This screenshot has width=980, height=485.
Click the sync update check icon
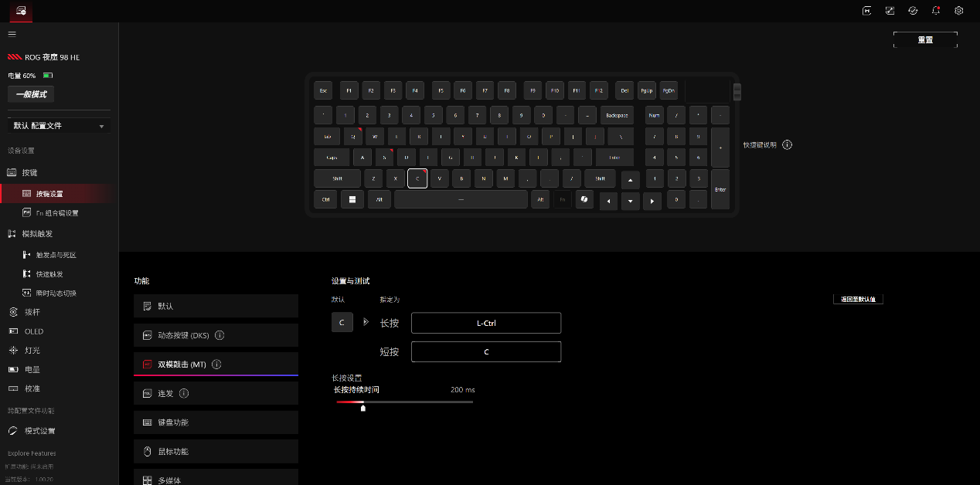point(913,11)
